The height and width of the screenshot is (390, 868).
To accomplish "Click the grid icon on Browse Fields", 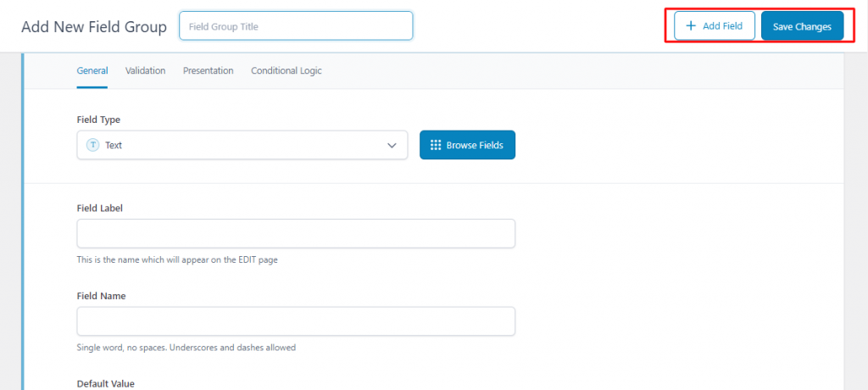I will tap(436, 145).
